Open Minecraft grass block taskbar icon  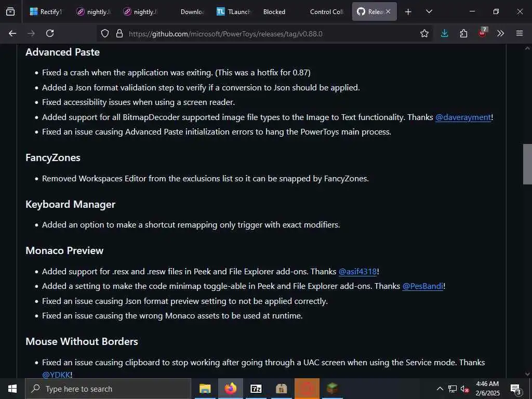(x=332, y=389)
